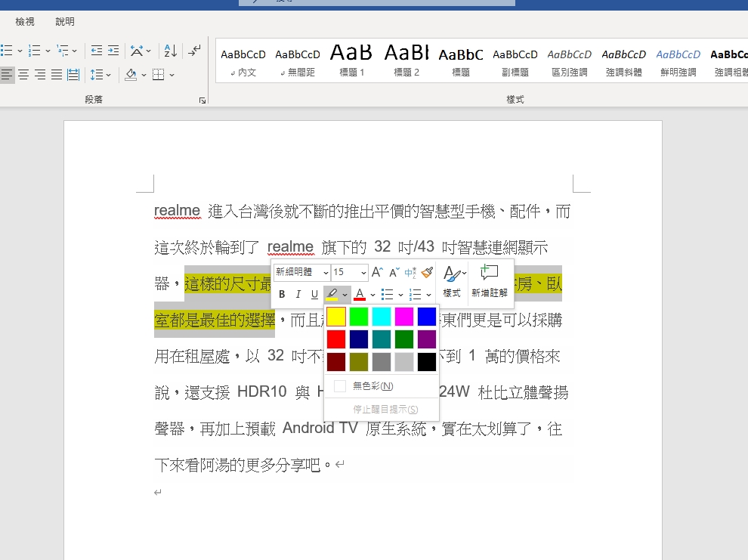Open the 檢視 ribbon tab
748x560 pixels.
25,22
